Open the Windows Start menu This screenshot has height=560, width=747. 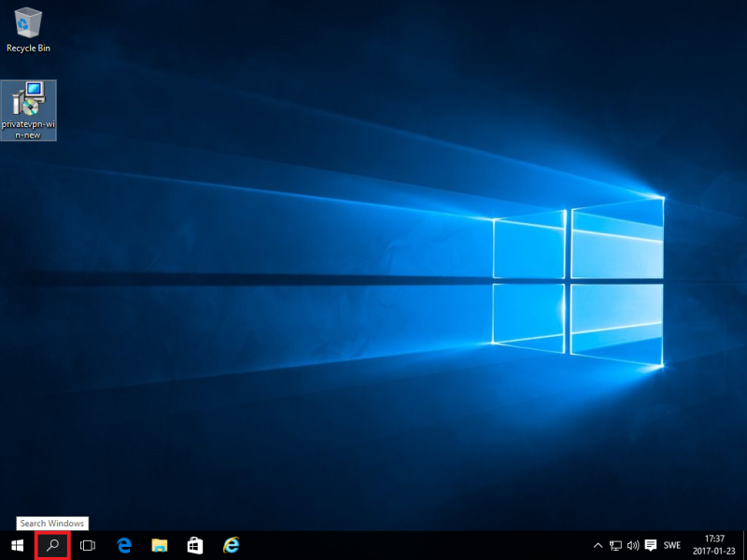(17, 545)
